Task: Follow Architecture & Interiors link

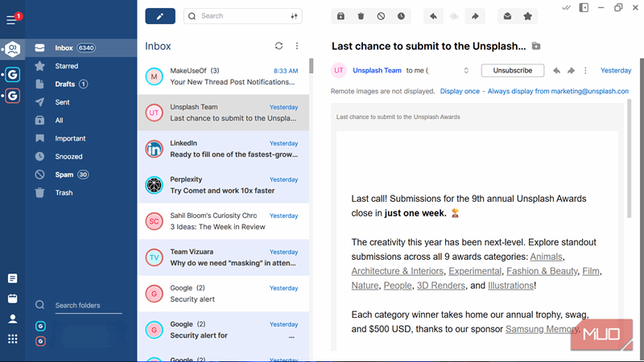Action: (x=397, y=271)
